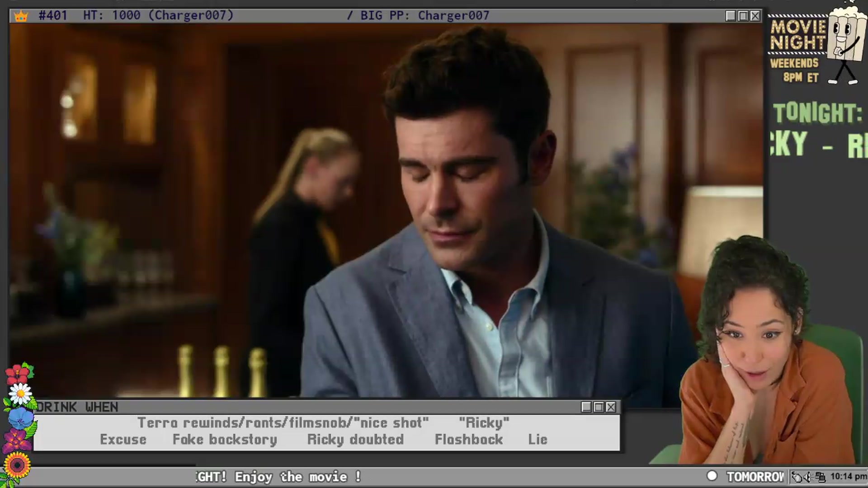Click the "Fake backstory" drink rule
This screenshot has height=488, width=868.
coord(225,440)
